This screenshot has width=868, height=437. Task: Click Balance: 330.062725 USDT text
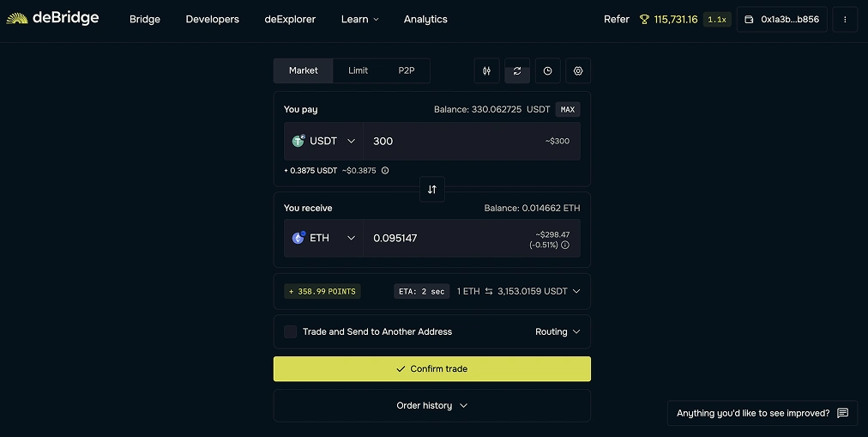[x=492, y=110]
